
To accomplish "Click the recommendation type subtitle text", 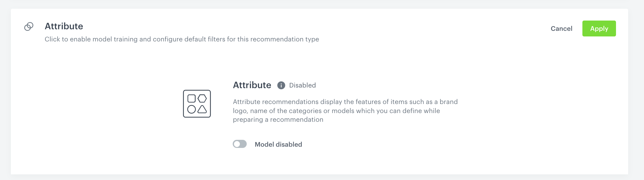I will (x=182, y=39).
